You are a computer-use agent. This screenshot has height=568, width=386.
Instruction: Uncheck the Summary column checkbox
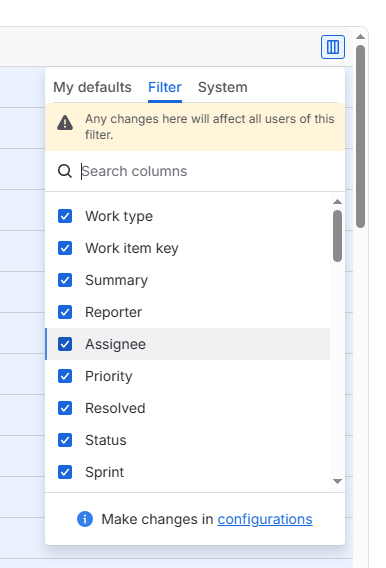65,280
